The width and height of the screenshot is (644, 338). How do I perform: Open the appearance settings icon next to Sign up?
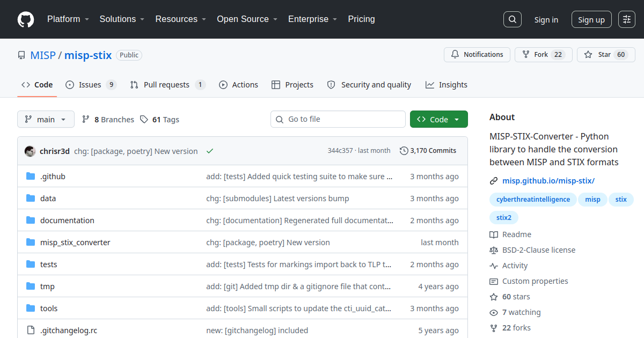tap(627, 19)
